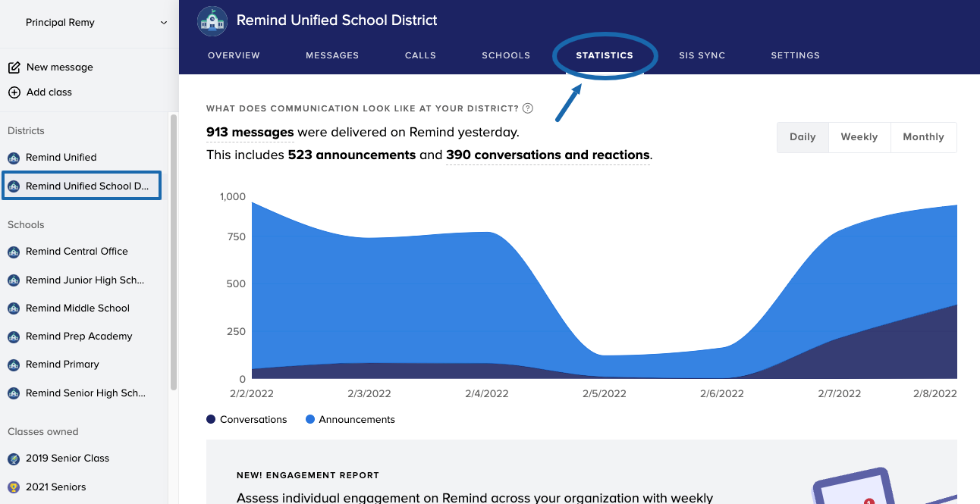This screenshot has width=980, height=504.
Task: Switch the chart to Daily view
Action: point(803,137)
